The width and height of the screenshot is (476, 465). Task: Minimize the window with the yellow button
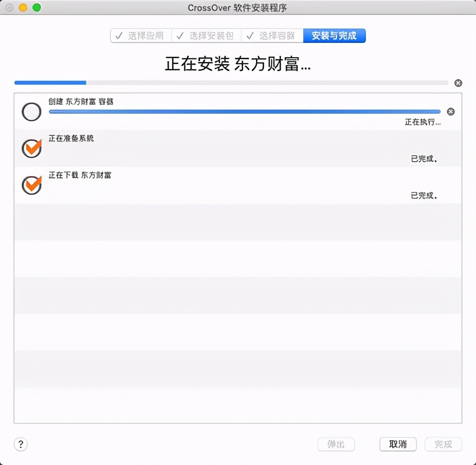pos(23,8)
